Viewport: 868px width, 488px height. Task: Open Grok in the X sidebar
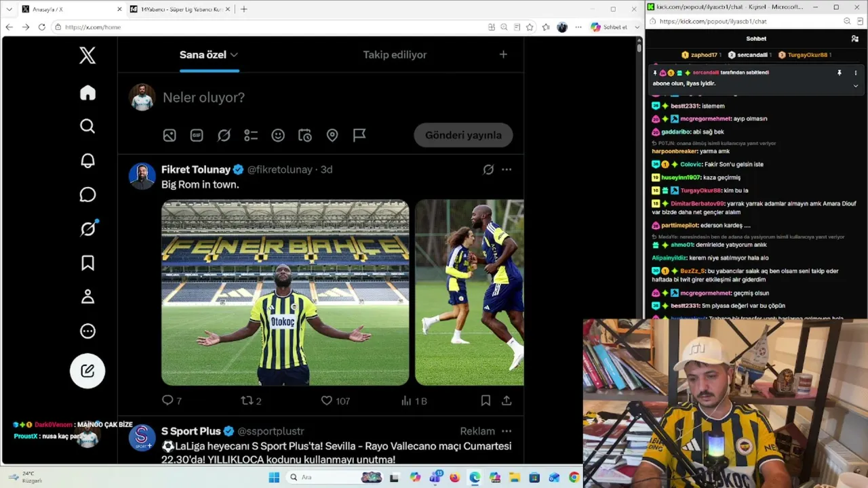point(87,229)
